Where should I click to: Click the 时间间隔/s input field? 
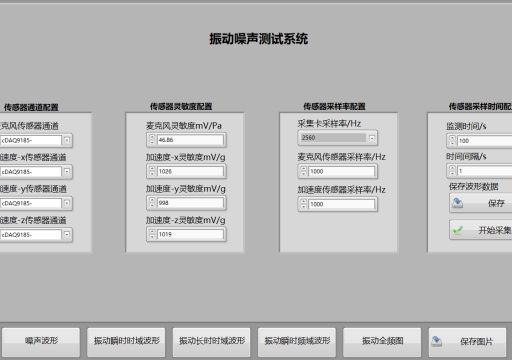(485, 171)
